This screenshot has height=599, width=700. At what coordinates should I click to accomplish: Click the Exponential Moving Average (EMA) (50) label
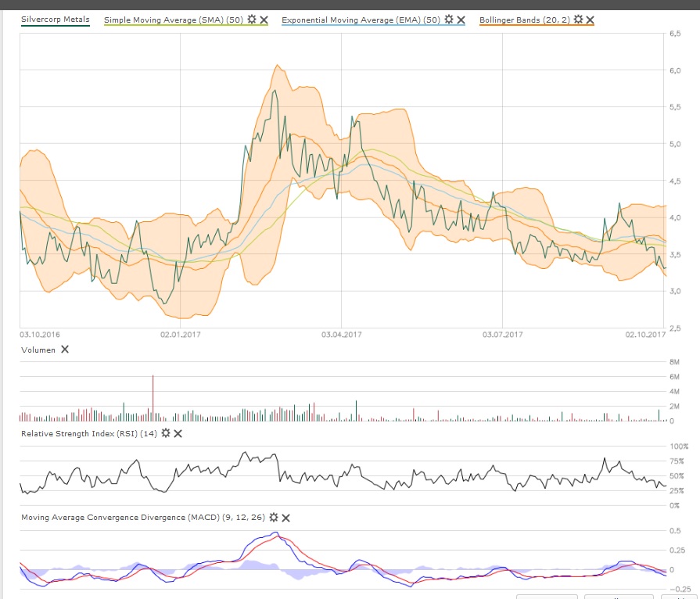[361, 20]
